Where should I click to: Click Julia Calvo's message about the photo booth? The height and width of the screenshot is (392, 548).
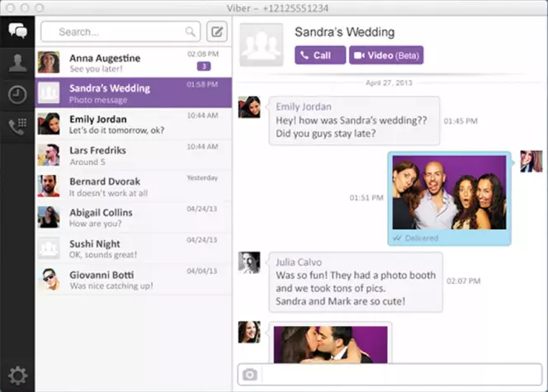[x=356, y=282]
